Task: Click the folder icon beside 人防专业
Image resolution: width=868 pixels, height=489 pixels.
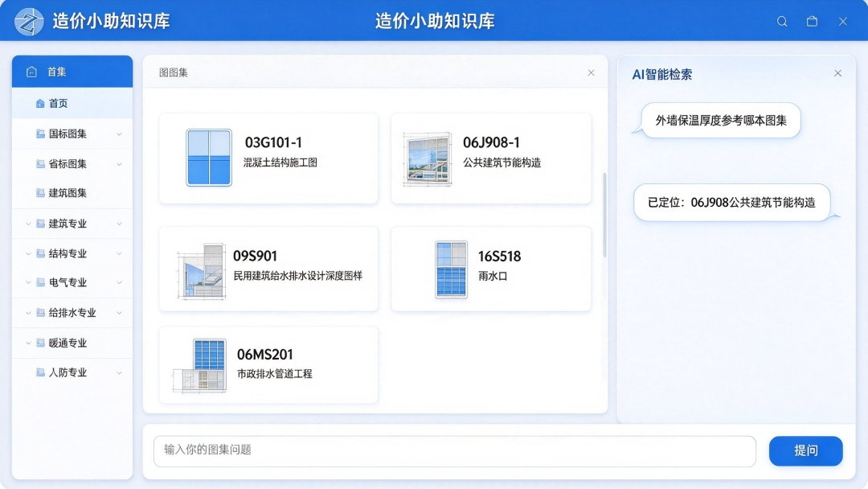Action: click(40, 372)
